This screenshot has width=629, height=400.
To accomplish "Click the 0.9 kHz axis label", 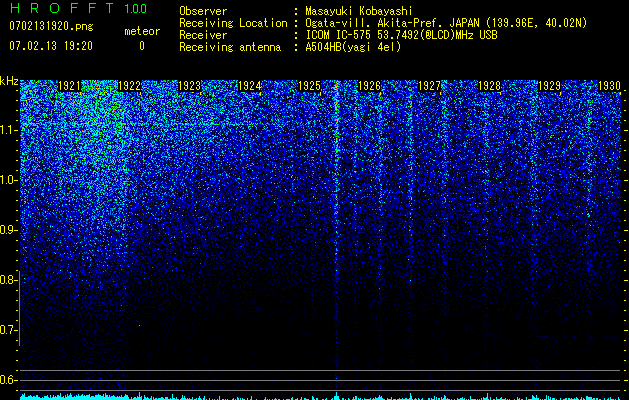I will click(8, 230).
